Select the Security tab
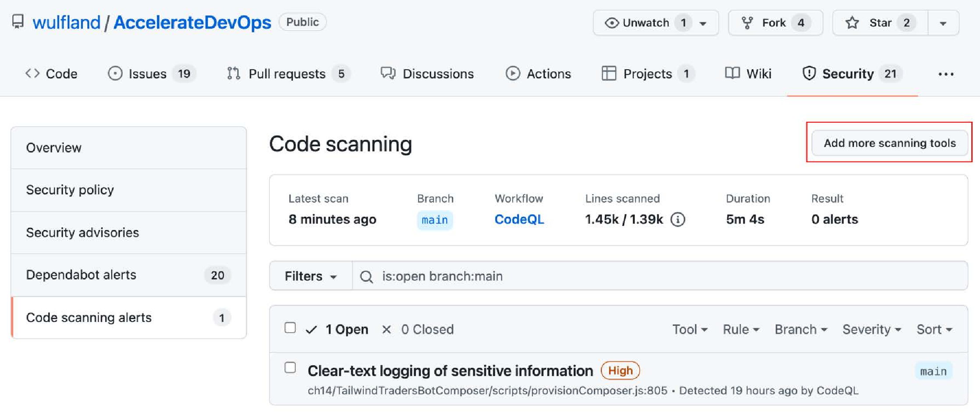This screenshot has height=416, width=980. (x=852, y=74)
